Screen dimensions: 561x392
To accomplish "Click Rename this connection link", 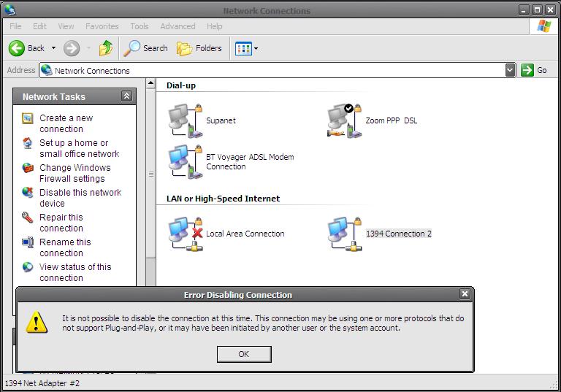I will [65, 247].
